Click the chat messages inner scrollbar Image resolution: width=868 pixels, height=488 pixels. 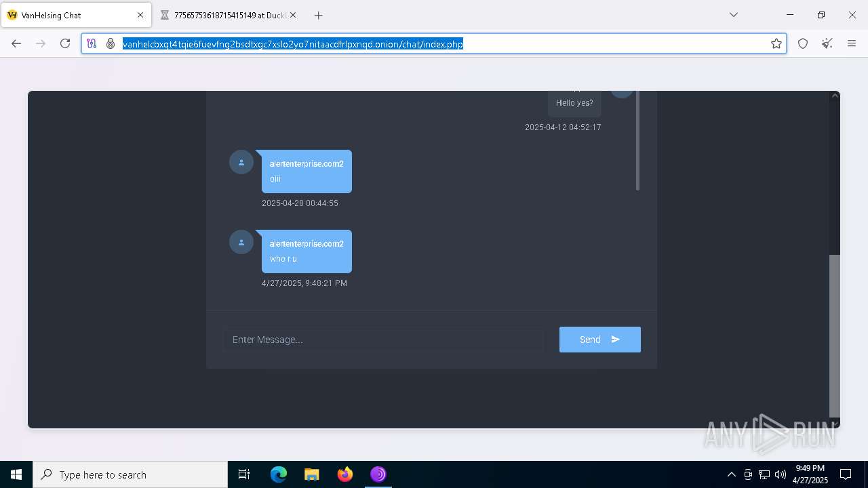(637, 140)
